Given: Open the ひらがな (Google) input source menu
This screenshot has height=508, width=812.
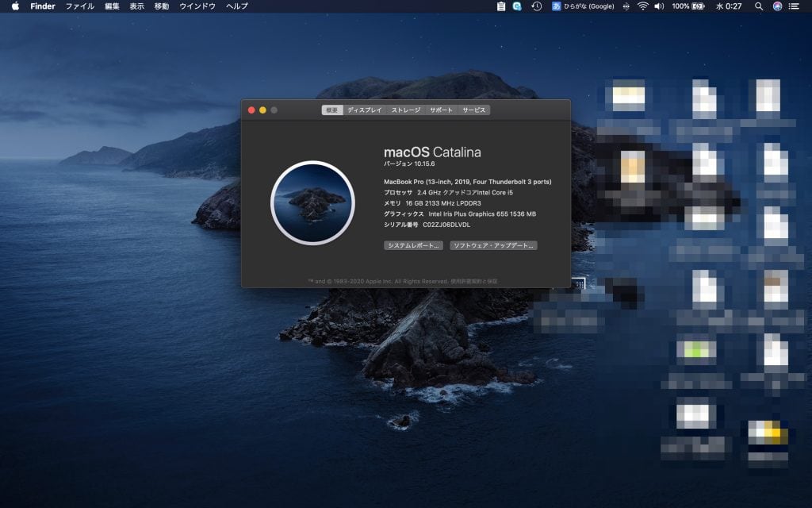Looking at the screenshot, I should tap(583, 6).
